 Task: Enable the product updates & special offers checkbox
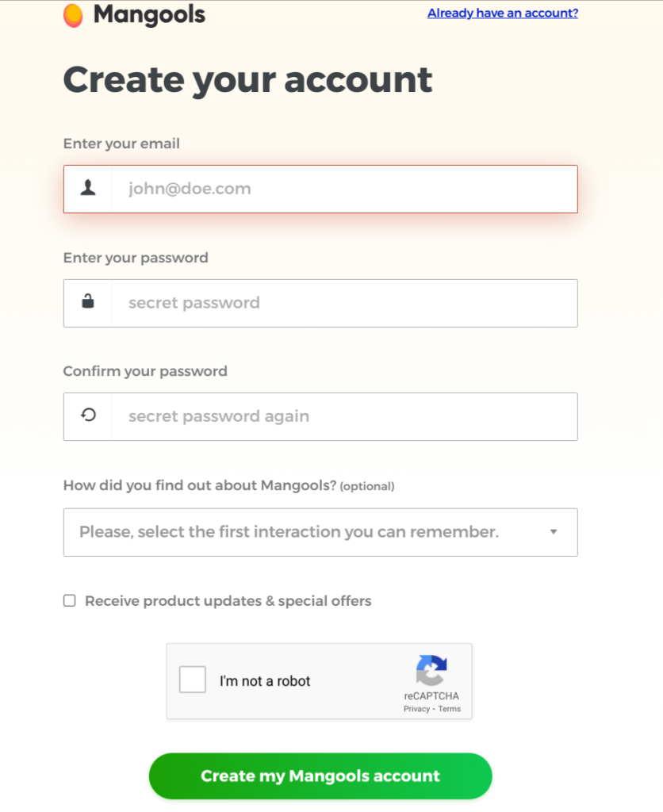tap(70, 601)
